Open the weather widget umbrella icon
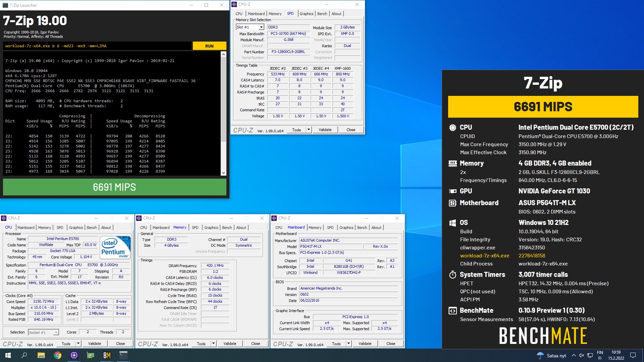Screen dimensions: 644x362 click(540, 356)
